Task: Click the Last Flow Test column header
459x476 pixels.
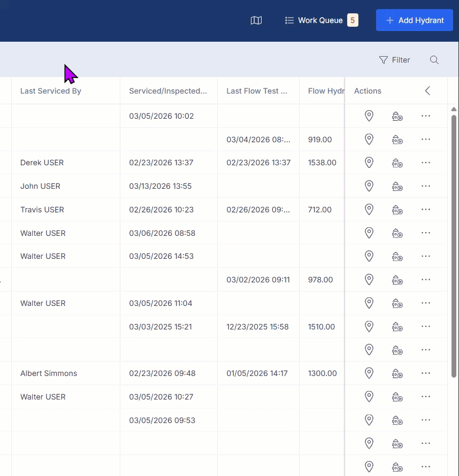Action: tap(257, 91)
